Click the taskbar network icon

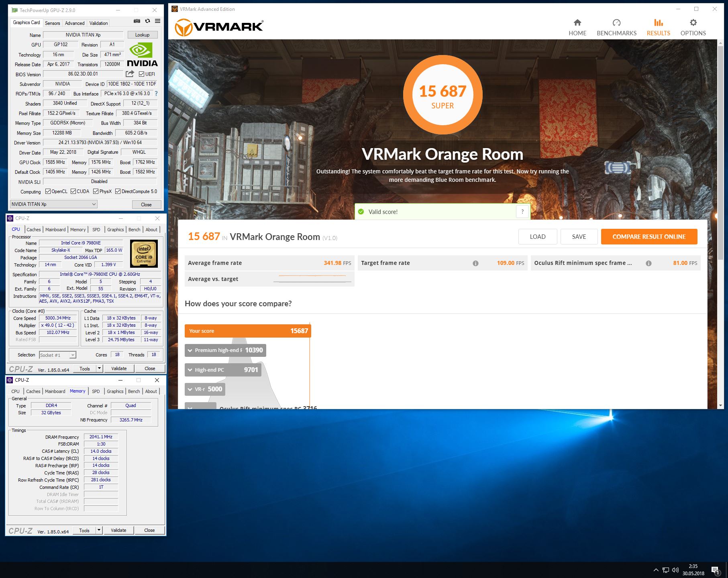point(666,570)
